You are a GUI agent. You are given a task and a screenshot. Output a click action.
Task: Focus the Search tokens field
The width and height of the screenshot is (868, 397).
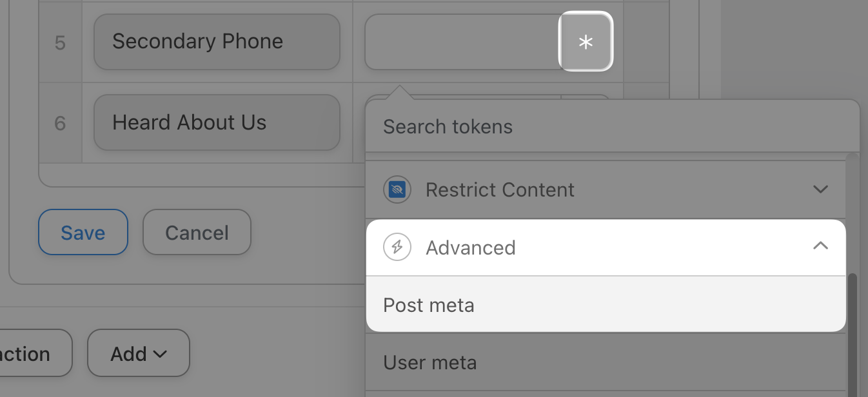tap(606, 127)
